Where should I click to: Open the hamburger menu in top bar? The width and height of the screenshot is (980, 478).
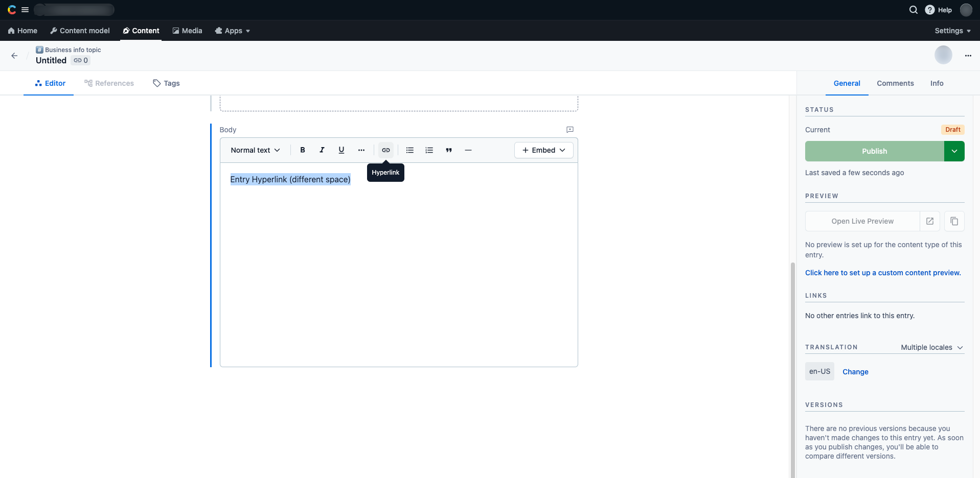(x=25, y=10)
